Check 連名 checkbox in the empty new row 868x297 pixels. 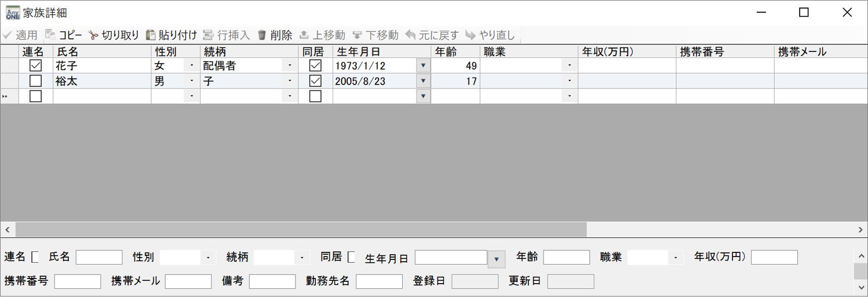tap(35, 96)
